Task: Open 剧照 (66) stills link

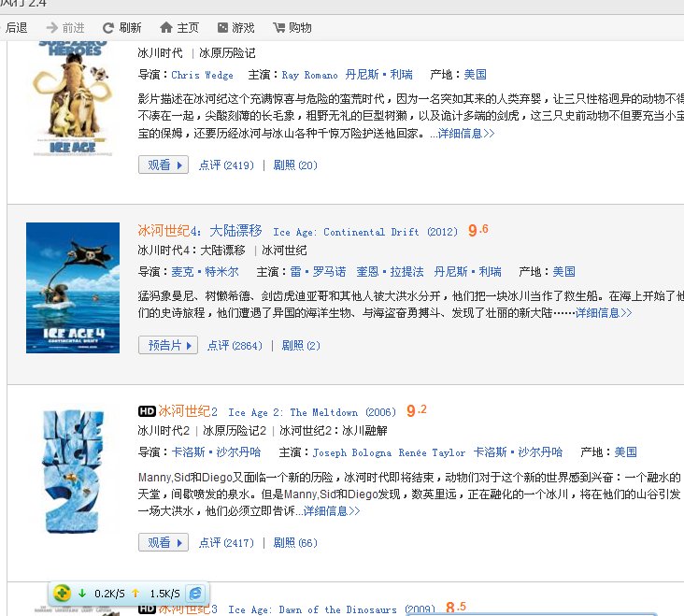Action: pyautogui.click(x=295, y=543)
